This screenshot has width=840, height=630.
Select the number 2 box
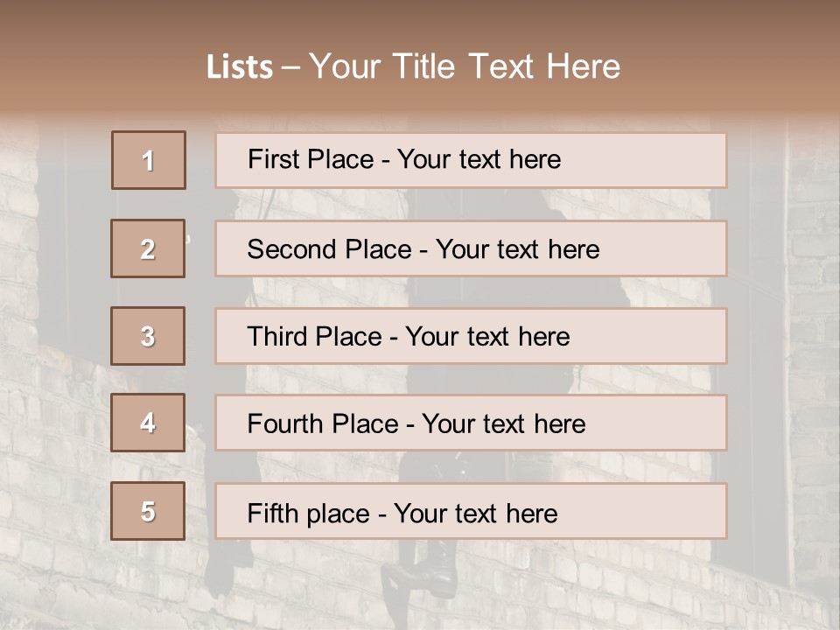(148, 248)
